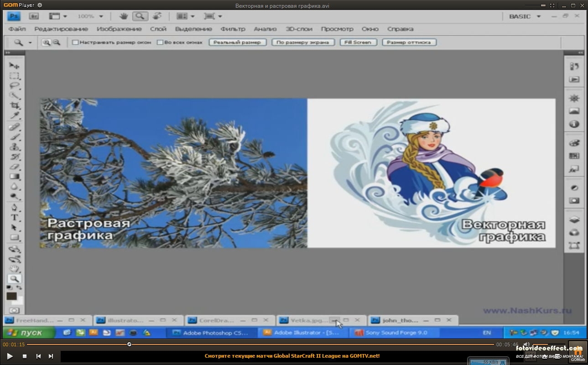
Task: Select the Gradient tool
Action: [15, 177]
